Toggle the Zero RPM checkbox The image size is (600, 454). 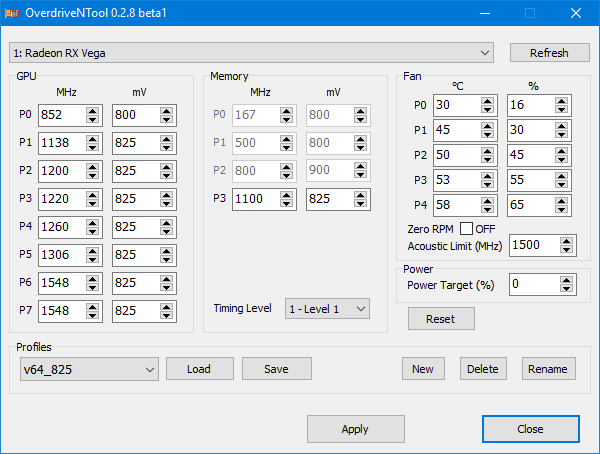tap(466, 229)
